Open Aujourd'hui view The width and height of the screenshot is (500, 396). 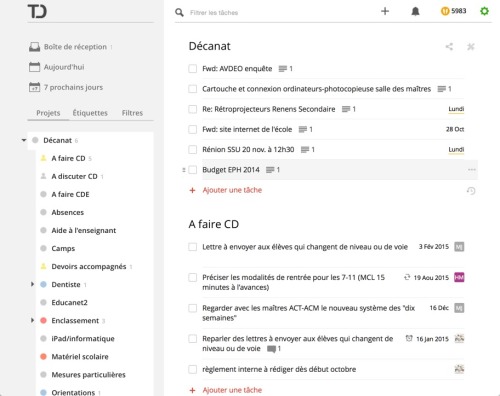(x=64, y=67)
